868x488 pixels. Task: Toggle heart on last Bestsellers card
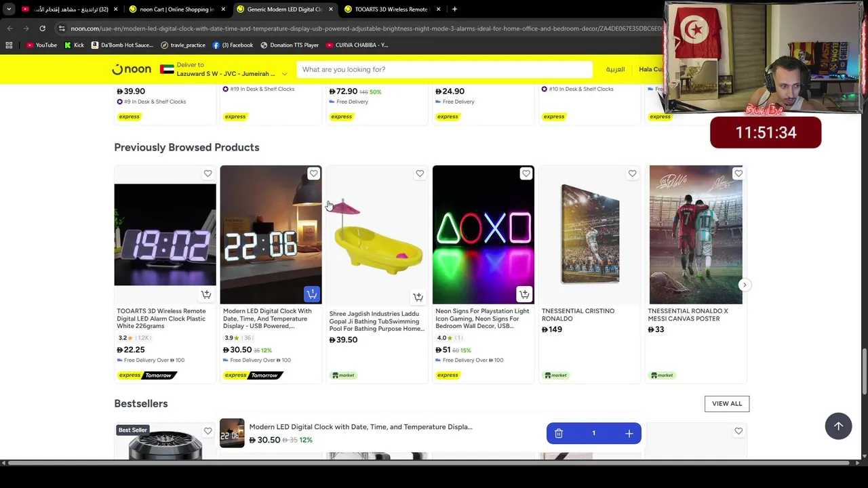click(x=738, y=431)
